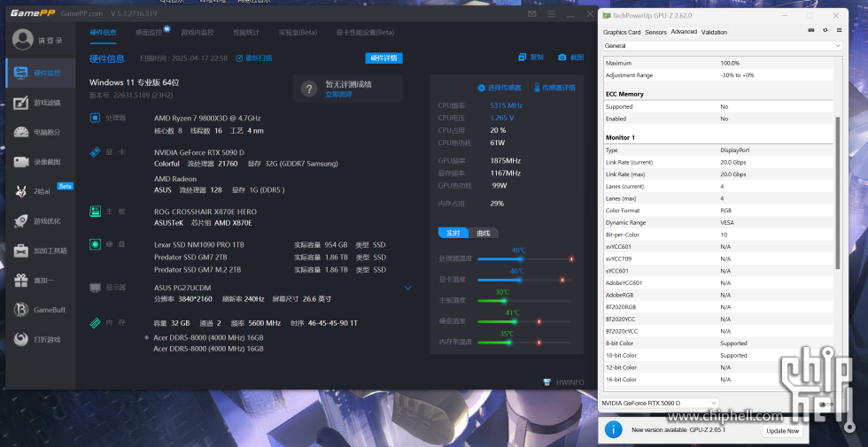Switch to the 桌面监控 tab
868x447 pixels.
click(149, 32)
